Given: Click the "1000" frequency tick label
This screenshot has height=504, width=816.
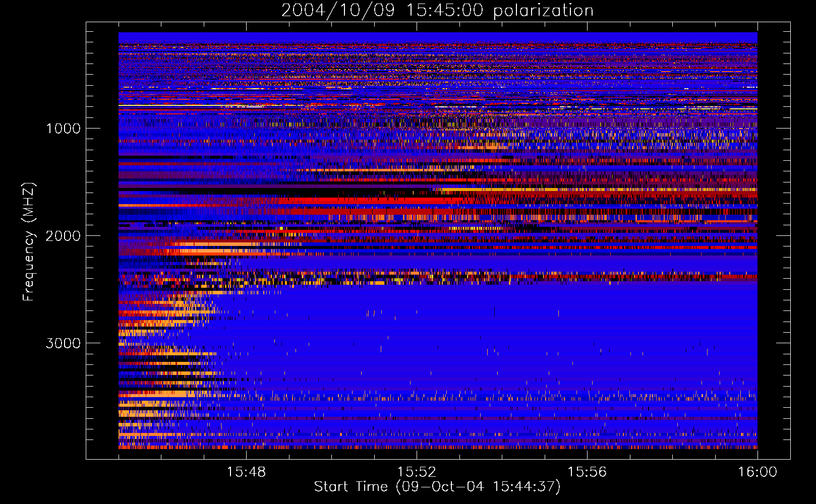Looking at the screenshot, I should point(63,129).
